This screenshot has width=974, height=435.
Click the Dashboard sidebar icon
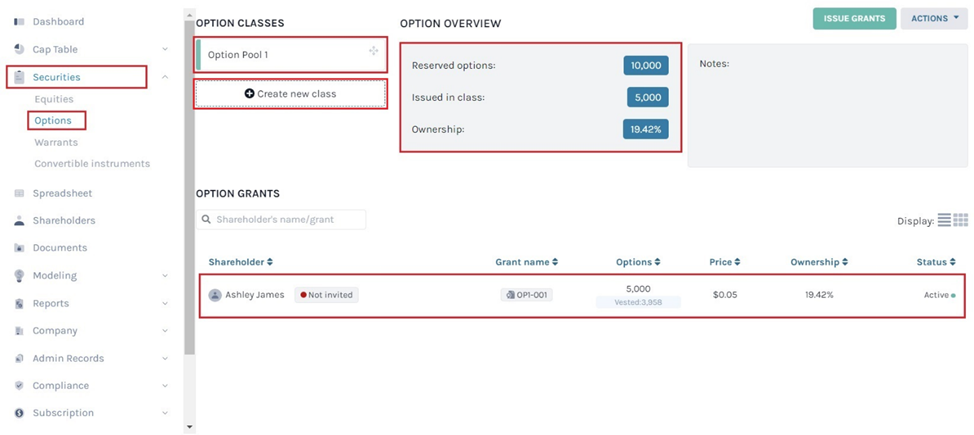(x=19, y=22)
